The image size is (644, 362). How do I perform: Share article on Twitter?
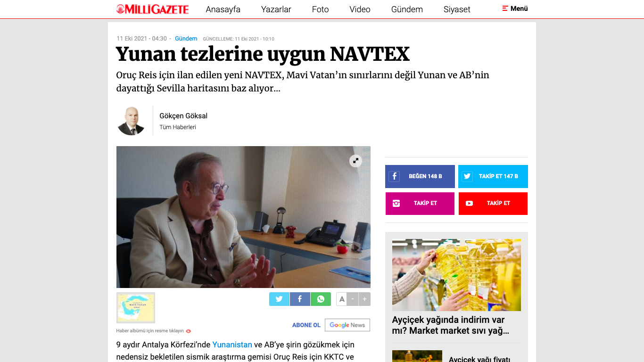279,299
